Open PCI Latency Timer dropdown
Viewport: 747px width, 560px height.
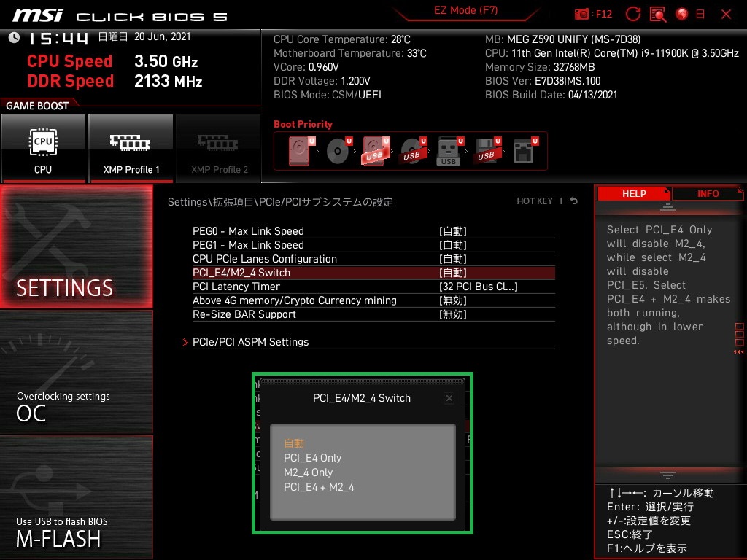373,286
